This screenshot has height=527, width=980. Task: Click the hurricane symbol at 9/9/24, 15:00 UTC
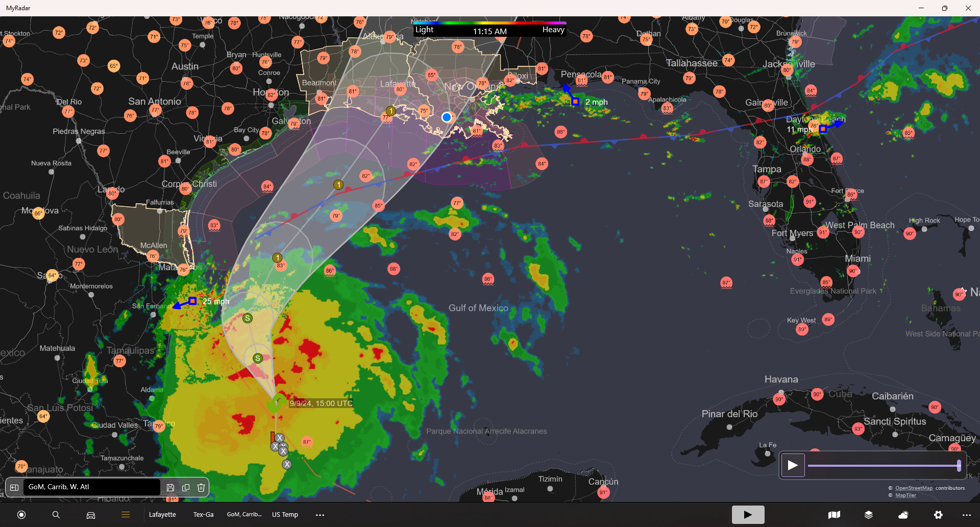coord(276,403)
